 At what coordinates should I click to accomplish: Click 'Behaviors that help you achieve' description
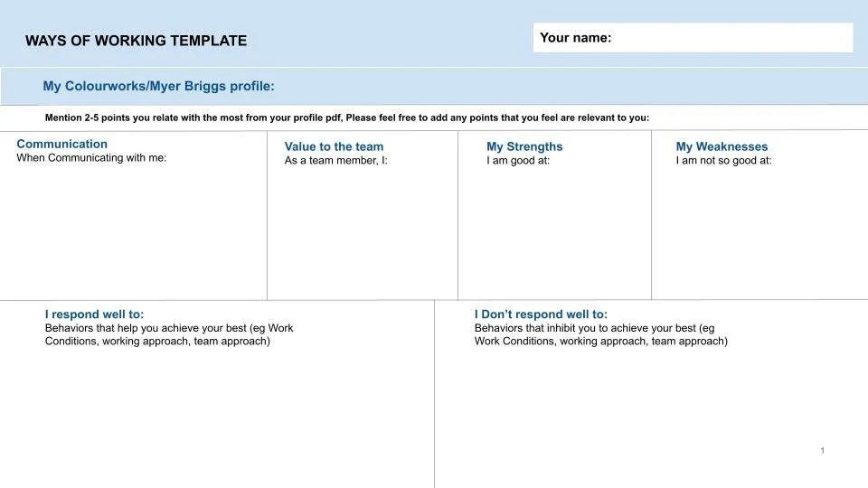pyautogui.click(x=169, y=334)
